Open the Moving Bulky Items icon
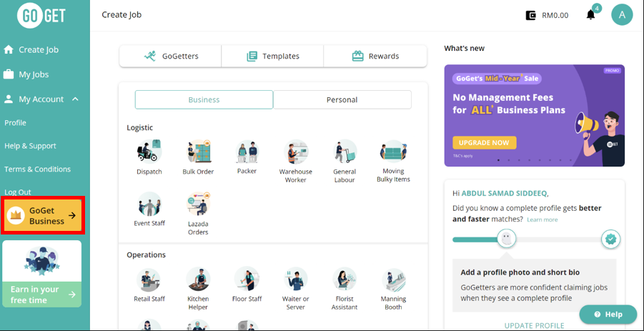This screenshot has width=644, height=331. click(x=393, y=151)
